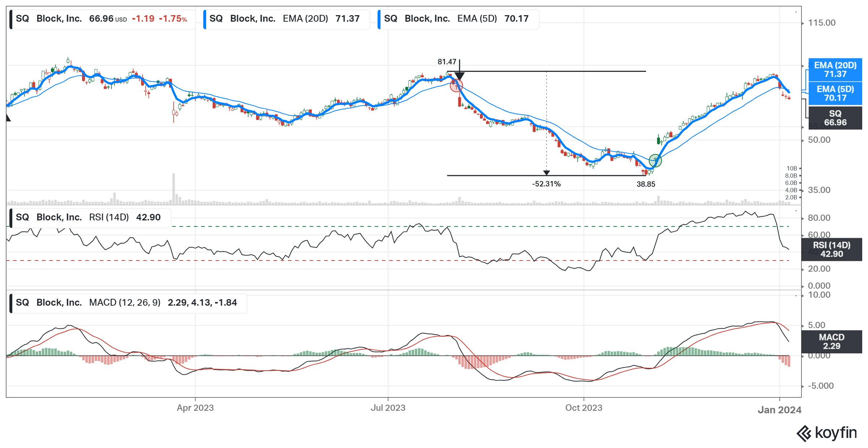Screen dimensions: 868x448
Task: Click the red circle sell marker
Action: (456, 86)
